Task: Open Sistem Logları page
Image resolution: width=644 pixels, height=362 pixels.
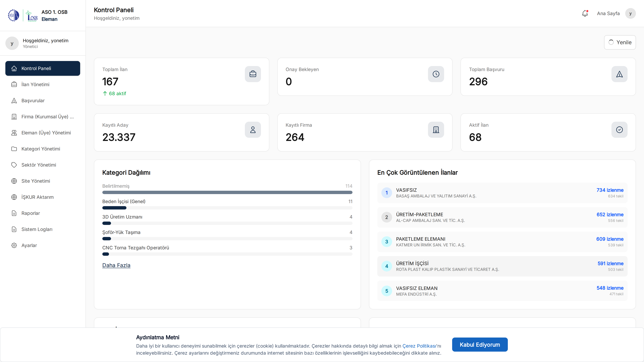Action: pyautogui.click(x=37, y=229)
